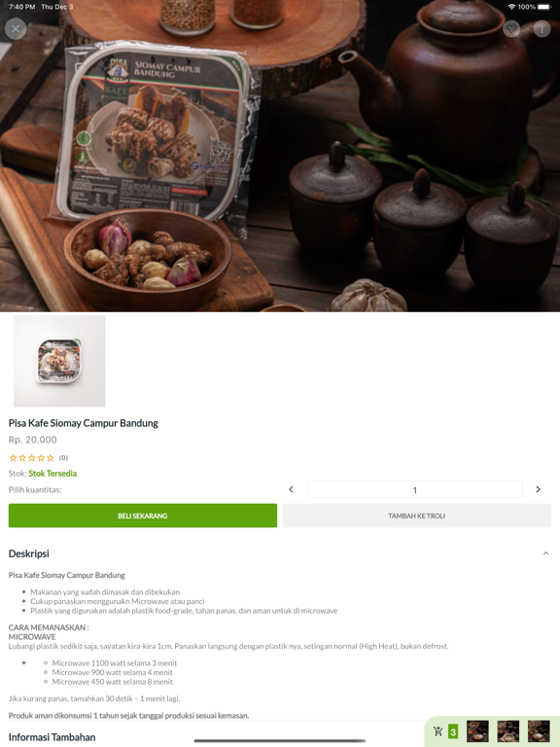Tap the main product hero image
The image size is (560, 747).
[x=280, y=156]
